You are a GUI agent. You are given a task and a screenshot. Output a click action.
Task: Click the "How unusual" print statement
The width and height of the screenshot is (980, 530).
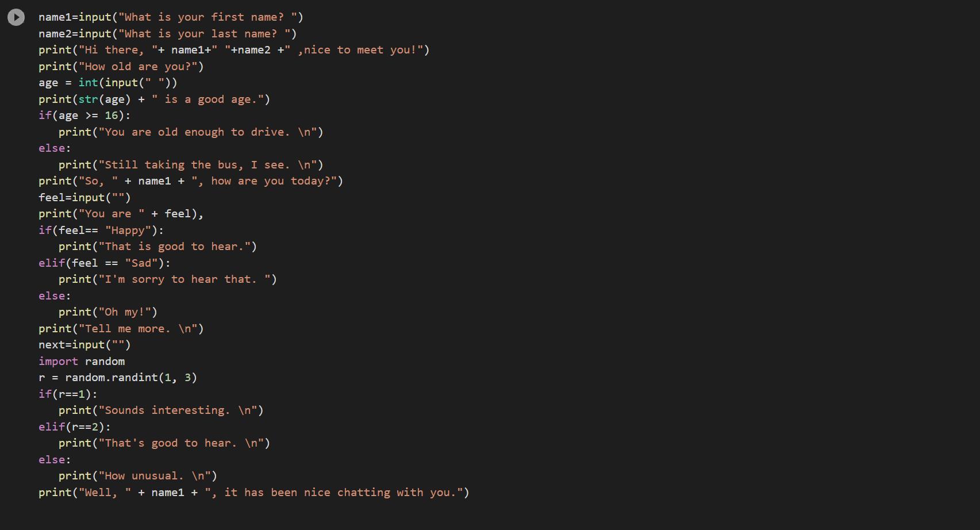[137, 476]
